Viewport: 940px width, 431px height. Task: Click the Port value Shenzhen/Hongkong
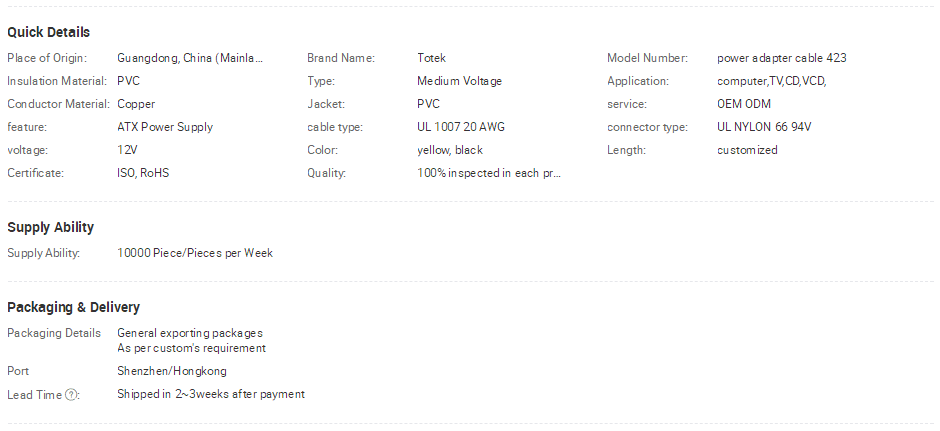pos(172,371)
